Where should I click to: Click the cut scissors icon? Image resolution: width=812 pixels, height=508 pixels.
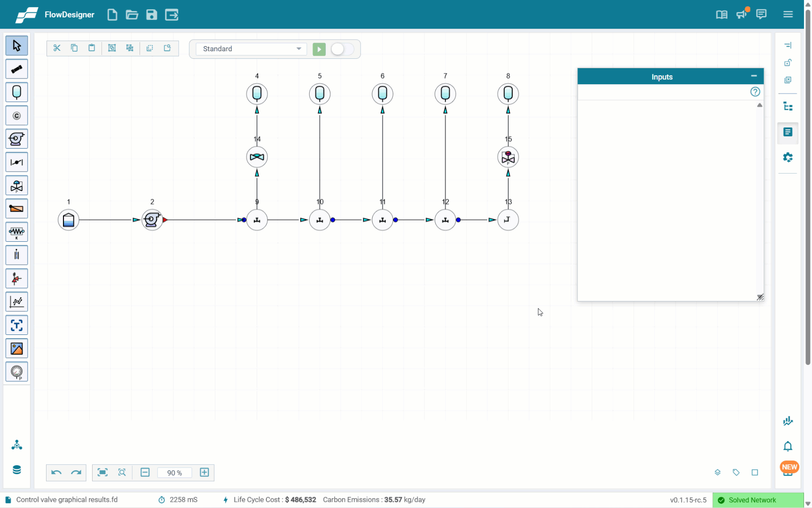(x=57, y=48)
